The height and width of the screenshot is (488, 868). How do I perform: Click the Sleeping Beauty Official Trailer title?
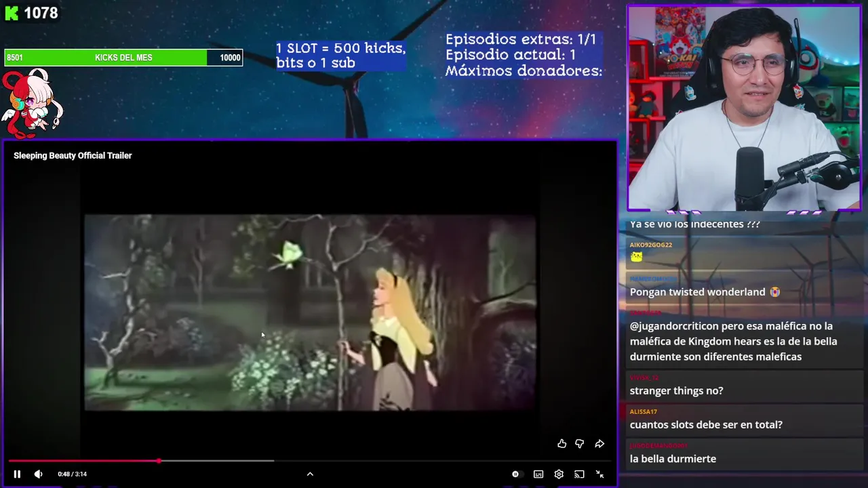pos(73,155)
